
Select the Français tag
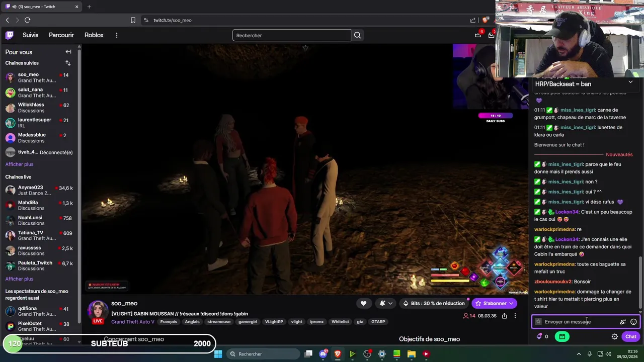point(169,322)
